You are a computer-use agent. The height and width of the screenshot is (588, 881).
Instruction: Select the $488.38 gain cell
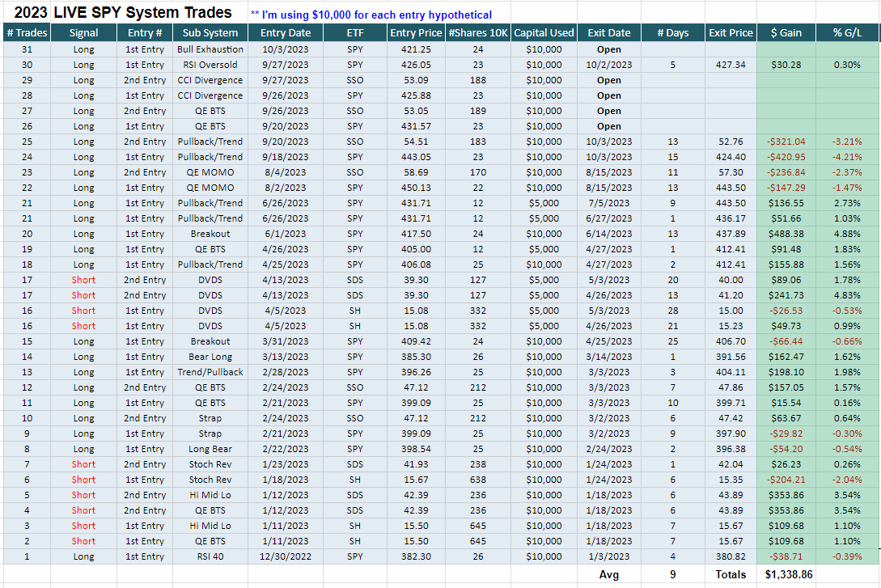coord(786,234)
